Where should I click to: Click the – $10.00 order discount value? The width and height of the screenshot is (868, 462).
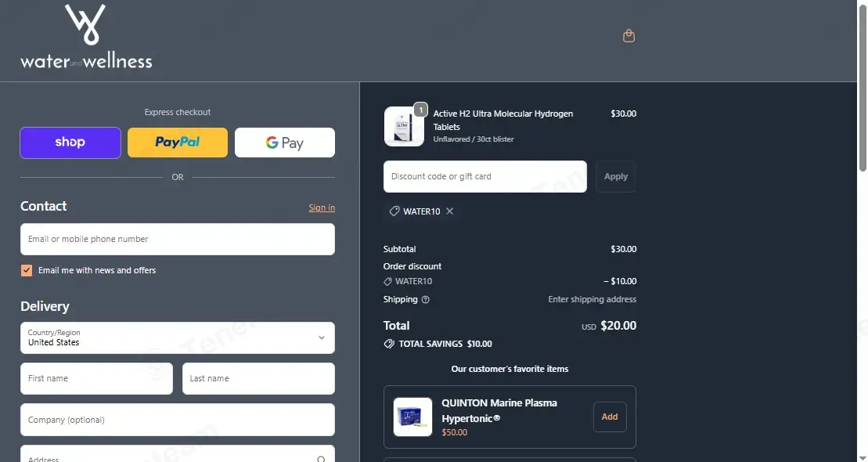pos(619,281)
